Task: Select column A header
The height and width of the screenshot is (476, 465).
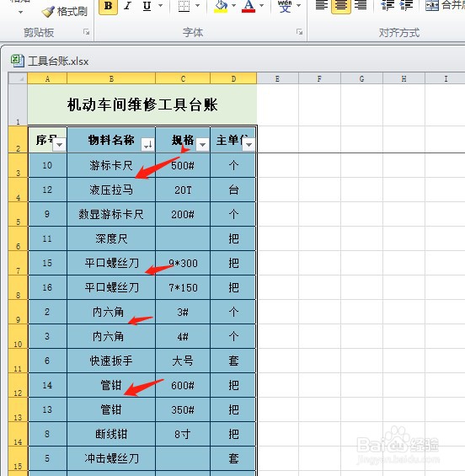Action: (x=47, y=78)
